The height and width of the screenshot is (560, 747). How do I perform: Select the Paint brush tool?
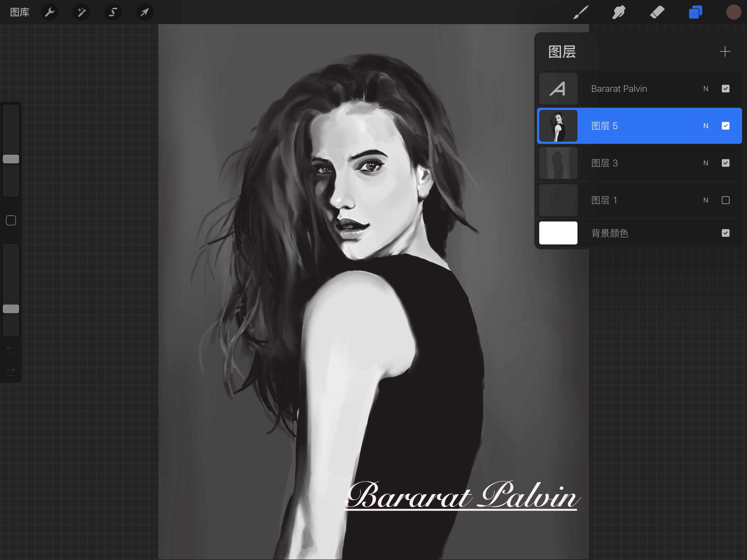pyautogui.click(x=581, y=12)
